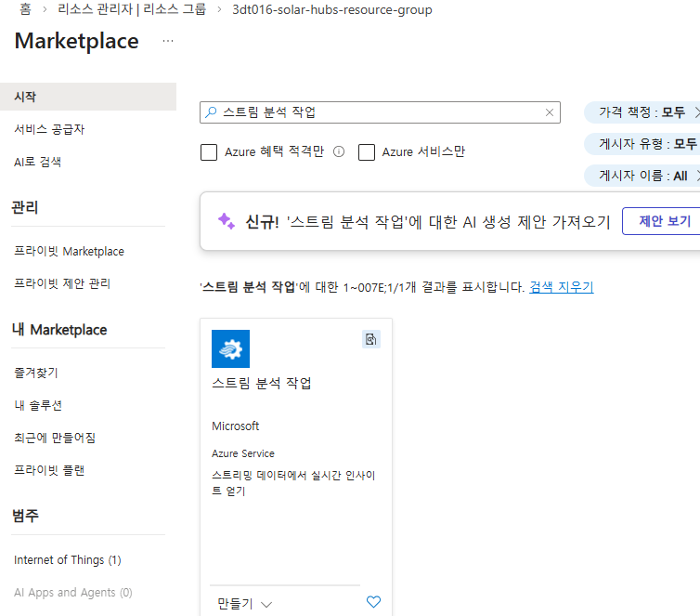The image size is (700, 616).
Task: Clear the search box with the X icon
Action: (x=550, y=112)
